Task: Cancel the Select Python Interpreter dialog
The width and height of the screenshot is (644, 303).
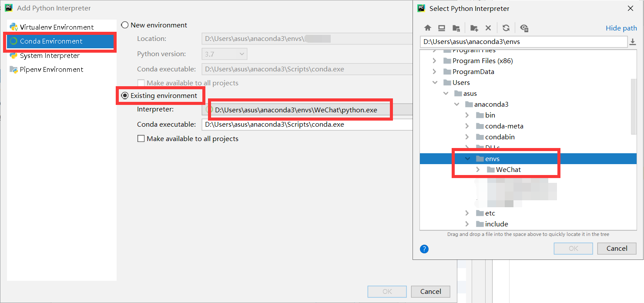Action: [x=617, y=248]
